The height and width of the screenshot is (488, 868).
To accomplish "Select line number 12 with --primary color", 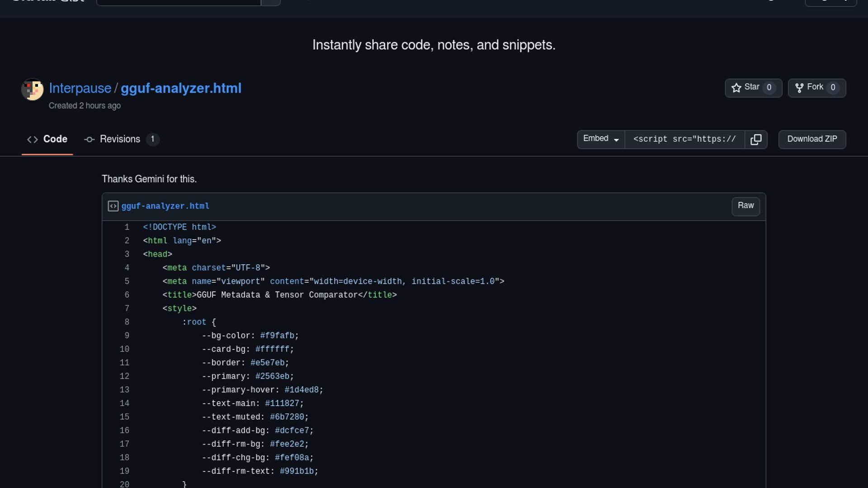I will tap(124, 376).
